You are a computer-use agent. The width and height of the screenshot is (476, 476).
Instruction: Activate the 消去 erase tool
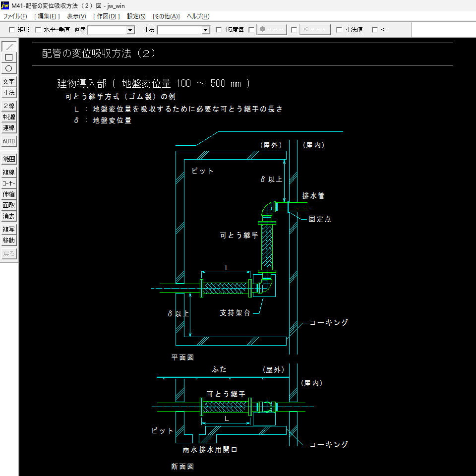[x=9, y=216]
